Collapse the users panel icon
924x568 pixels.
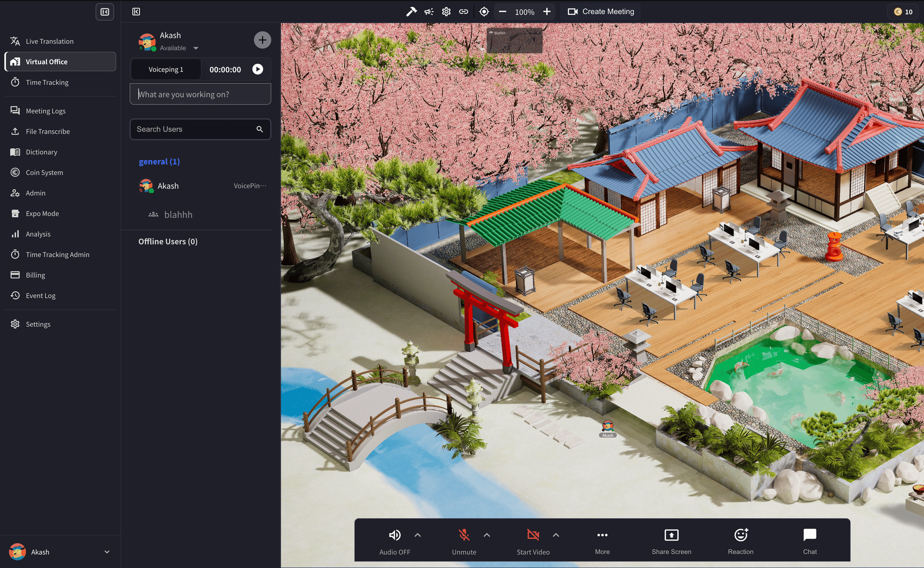pos(136,12)
